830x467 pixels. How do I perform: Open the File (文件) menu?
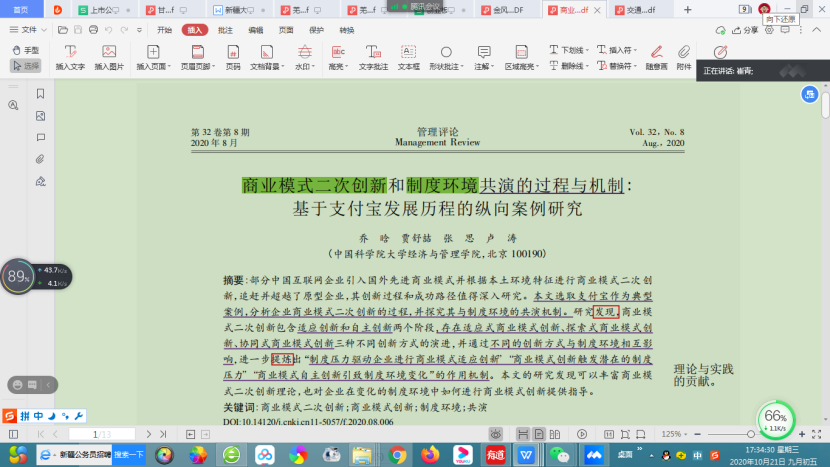[x=28, y=30]
